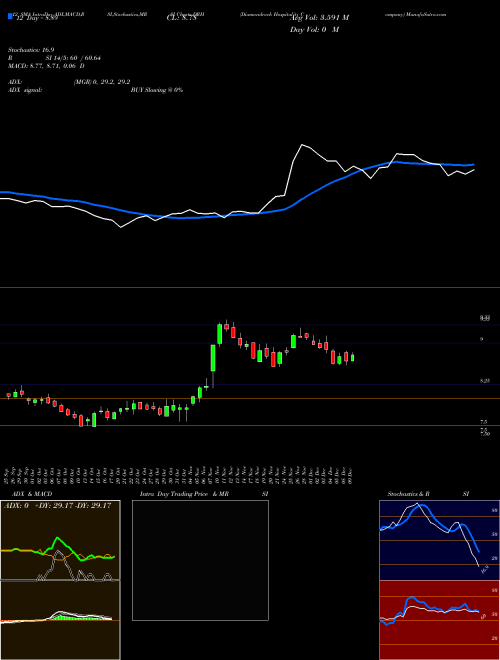Click the '9' price axis label
Viewport: 500px width, 660px height.
coord(482,339)
